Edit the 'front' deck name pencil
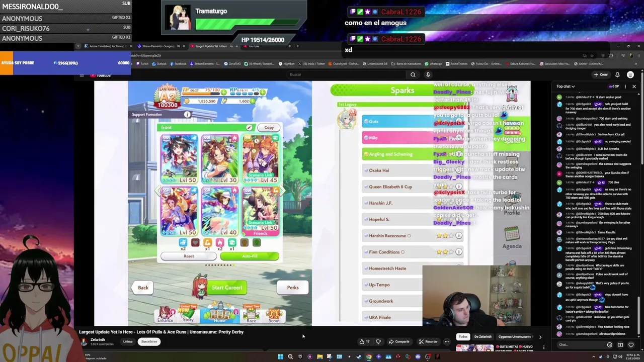 249,128
